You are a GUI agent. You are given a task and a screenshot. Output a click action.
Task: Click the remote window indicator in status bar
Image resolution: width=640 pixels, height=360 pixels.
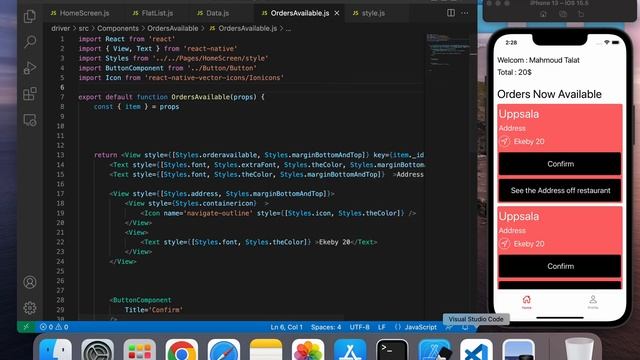pos(26,327)
